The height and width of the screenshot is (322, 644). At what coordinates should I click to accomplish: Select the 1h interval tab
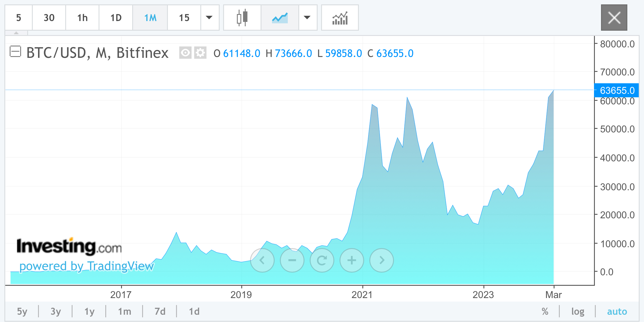pyautogui.click(x=82, y=18)
